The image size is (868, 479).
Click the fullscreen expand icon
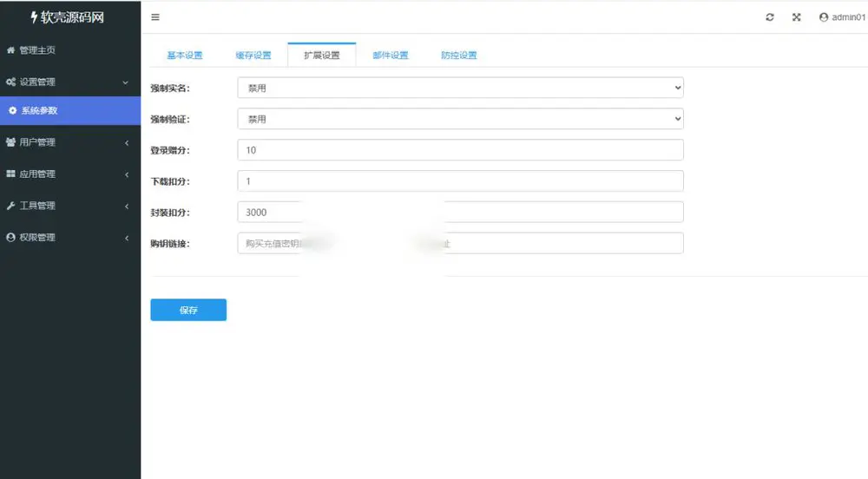pos(796,17)
